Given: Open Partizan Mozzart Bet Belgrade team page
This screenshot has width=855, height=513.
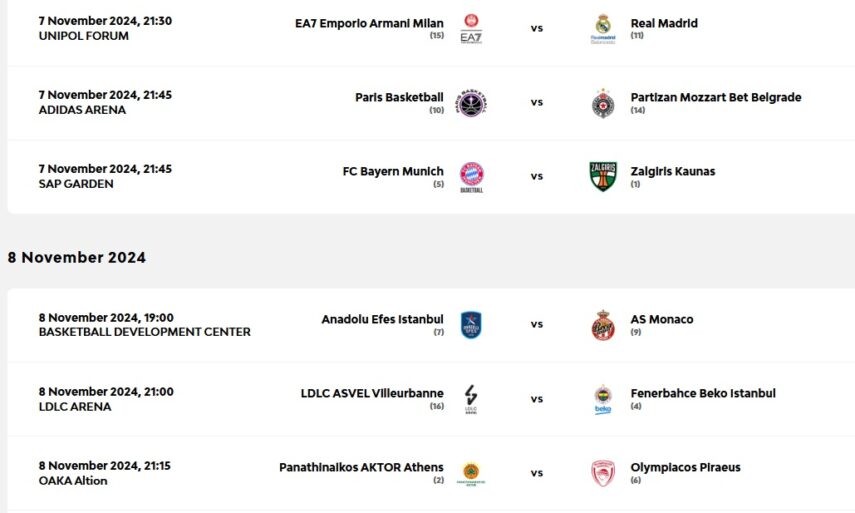Looking at the screenshot, I should (x=715, y=97).
